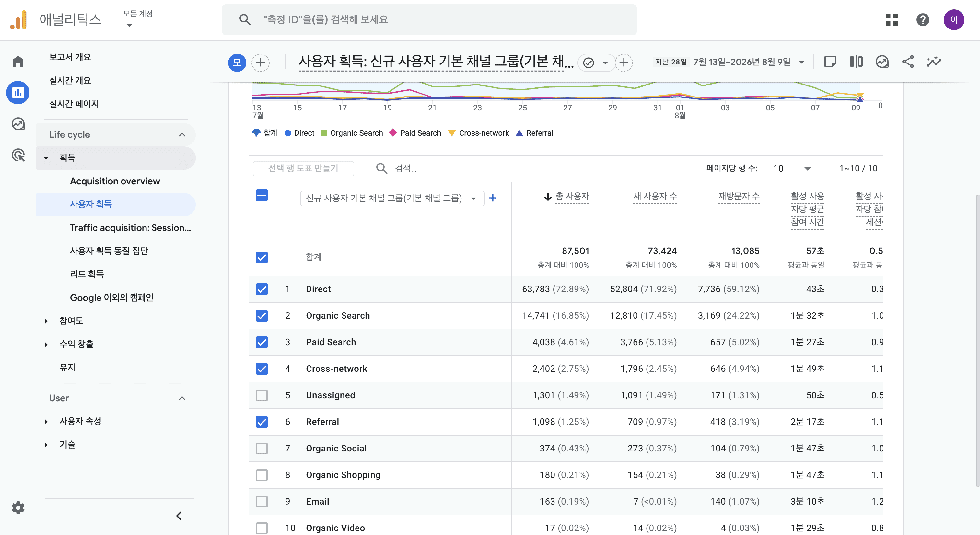Check the Unassigned row checkbox
The height and width of the screenshot is (535, 980).
[262, 395]
